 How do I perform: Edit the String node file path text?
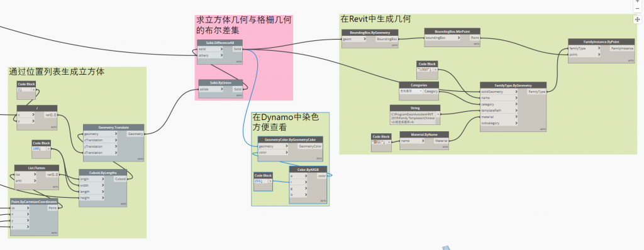point(413,117)
